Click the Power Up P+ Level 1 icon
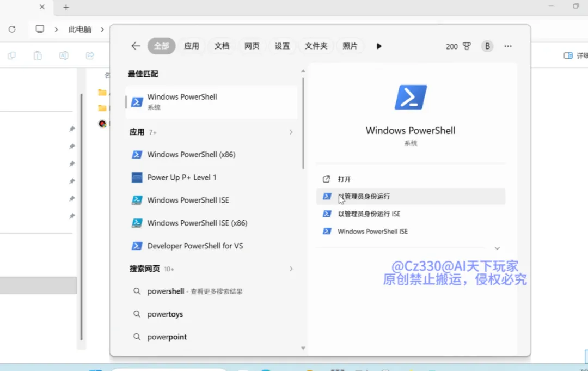The height and width of the screenshot is (371, 588). pyautogui.click(x=137, y=178)
